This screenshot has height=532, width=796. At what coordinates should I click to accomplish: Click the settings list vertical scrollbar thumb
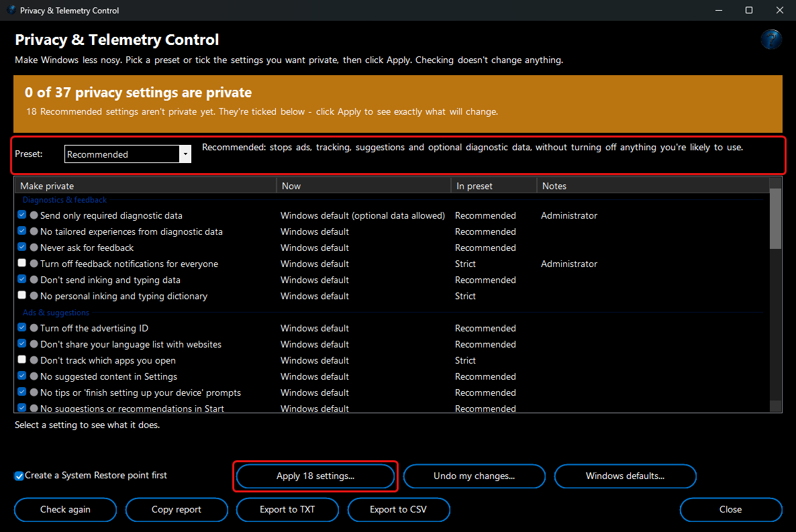tap(775, 218)
